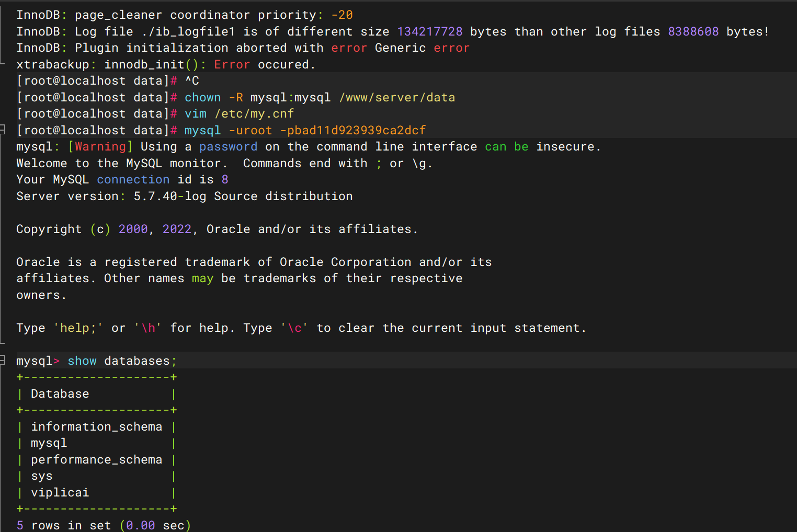The height and width of the screenshot is (532, 797).
Task: Collapse the fold beside the 'mysql -uroot' command line
Action: pos(3,130)
